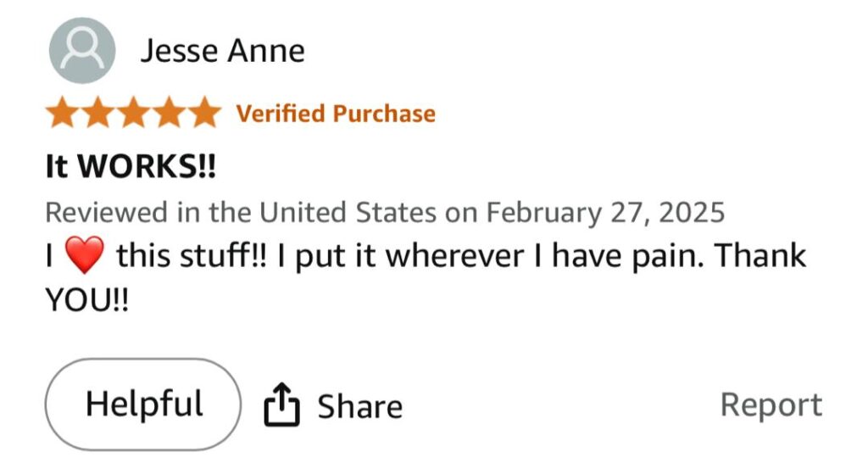Click the second orange rating star

point(97,113)
